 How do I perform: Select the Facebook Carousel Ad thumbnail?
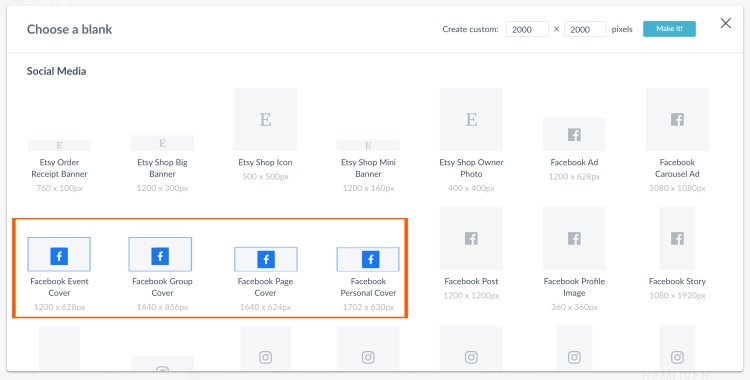[x=677, y=119]
